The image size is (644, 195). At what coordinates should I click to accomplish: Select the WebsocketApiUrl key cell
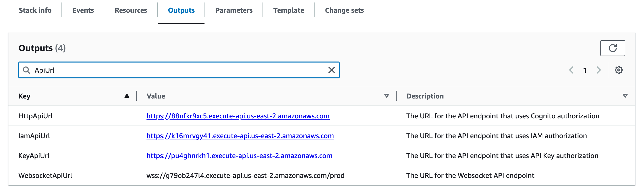click(45, 175)
